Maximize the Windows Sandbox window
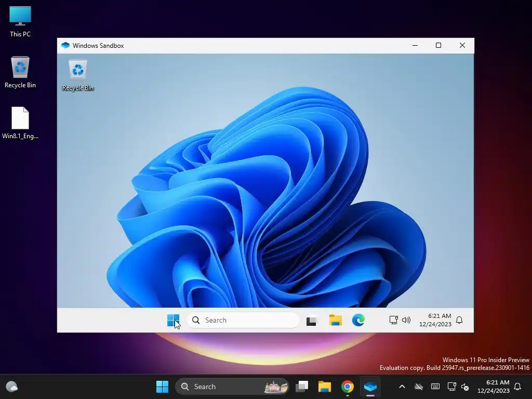 [x=438, y=46]
